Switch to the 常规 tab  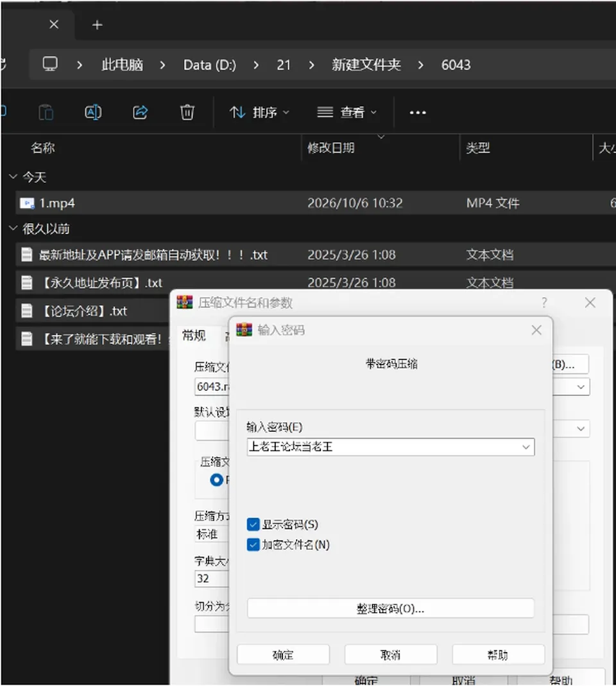[194, 336]
